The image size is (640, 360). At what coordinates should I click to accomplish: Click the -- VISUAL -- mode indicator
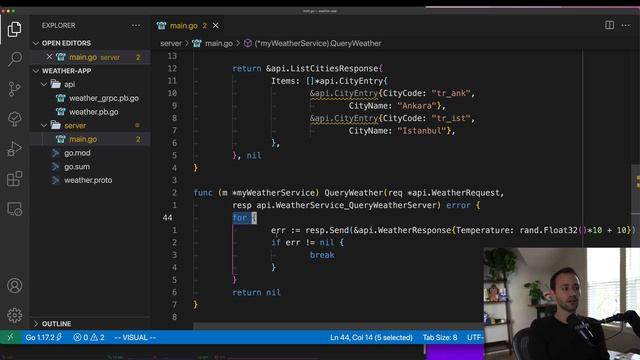(135, 338)
